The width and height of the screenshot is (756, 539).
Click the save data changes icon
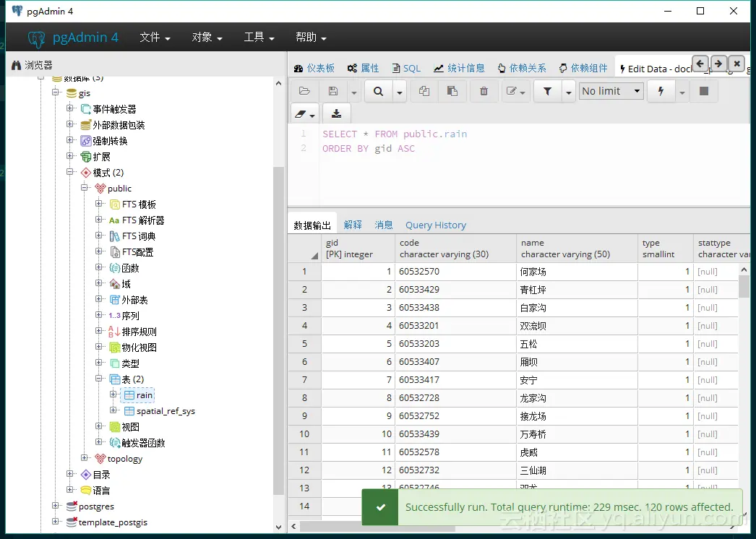click(334, 90)
